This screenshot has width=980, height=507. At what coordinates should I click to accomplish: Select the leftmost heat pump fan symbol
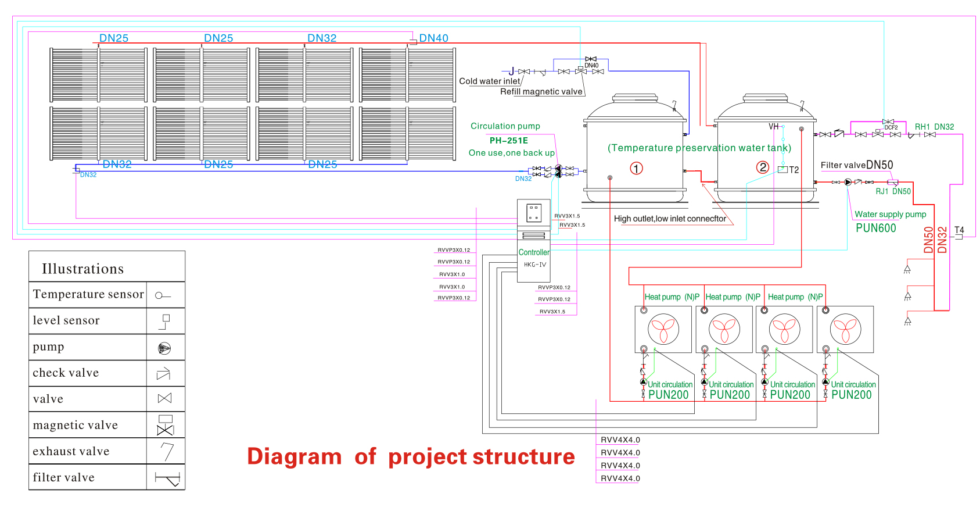point(663,329)
